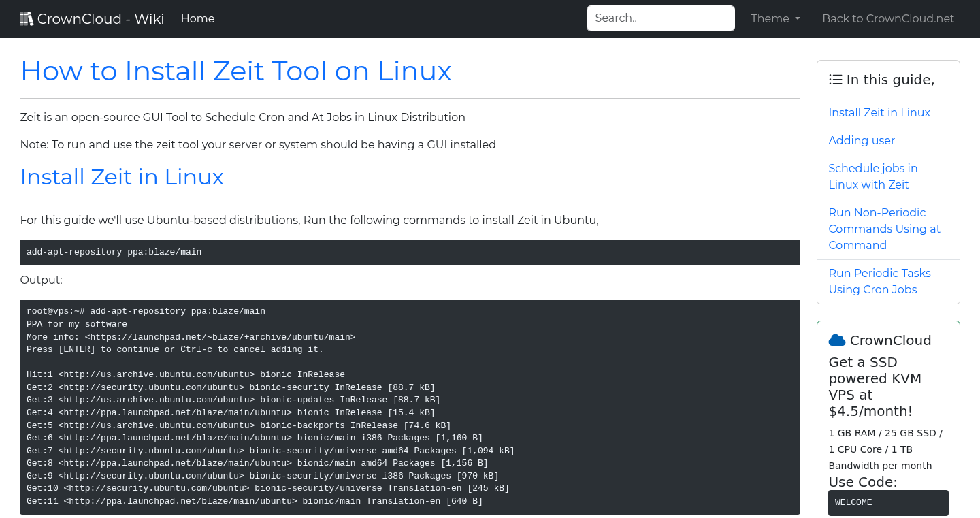Viewport: 980px width, 518px height.
Task: Open 'Run Periodic Tasks Using Cron Jobs'
Action: pyautogui.click(x=879, y=281)
